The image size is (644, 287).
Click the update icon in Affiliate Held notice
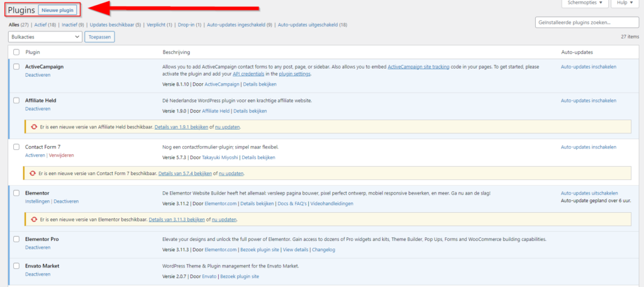click(x=33, y=127)
